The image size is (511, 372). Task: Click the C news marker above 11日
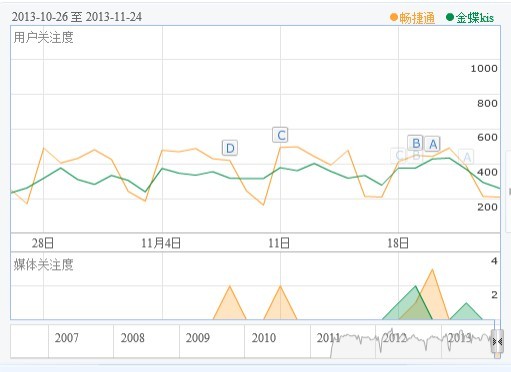pyautogui.click(x=280, y=135)
